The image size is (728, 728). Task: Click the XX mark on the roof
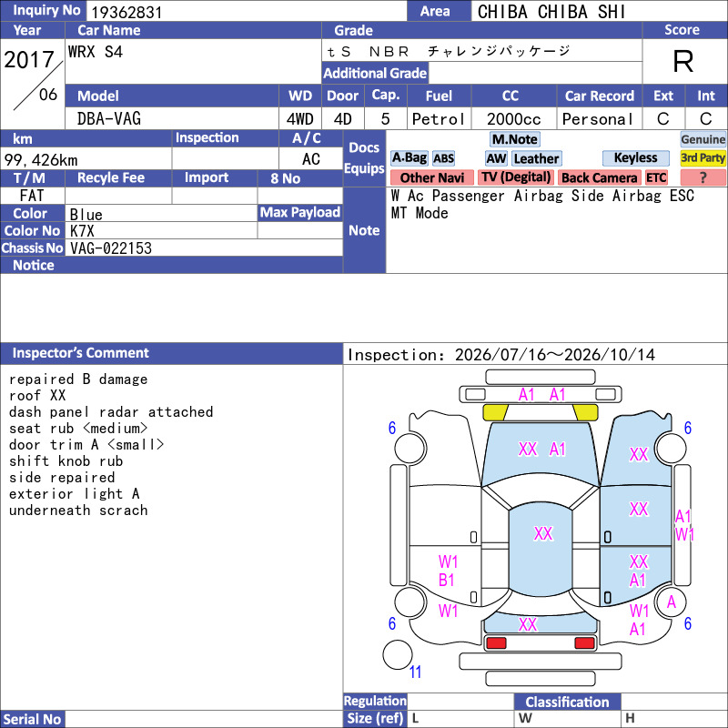(x=543, y=534)
